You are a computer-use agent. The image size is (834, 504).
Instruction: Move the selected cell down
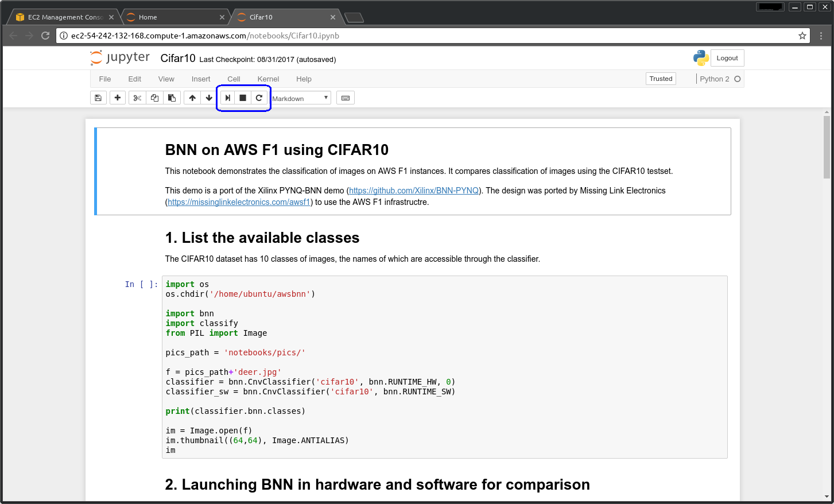tap(209, 98)
